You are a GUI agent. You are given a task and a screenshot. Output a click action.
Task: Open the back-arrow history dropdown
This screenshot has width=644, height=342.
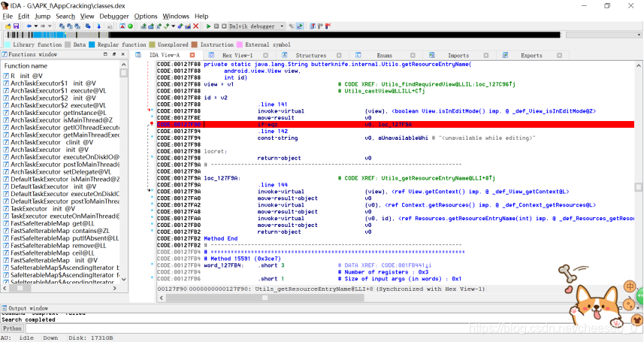(x=36, y=26)
